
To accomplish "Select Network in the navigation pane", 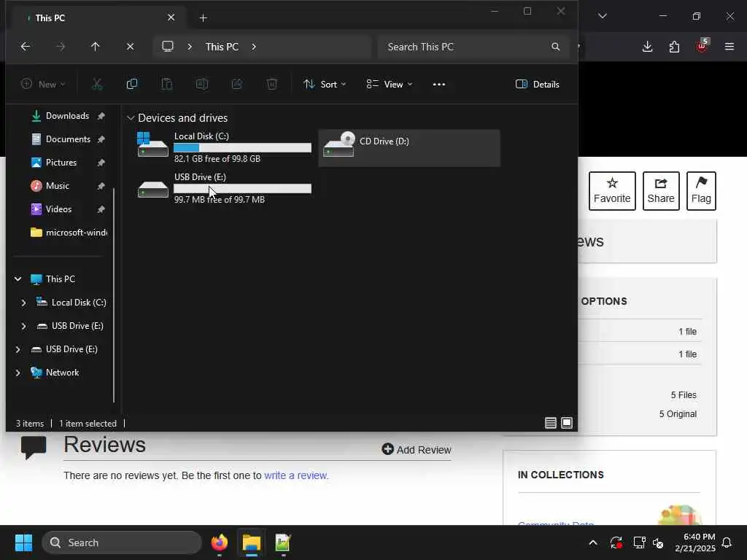I will coord(62,373).
